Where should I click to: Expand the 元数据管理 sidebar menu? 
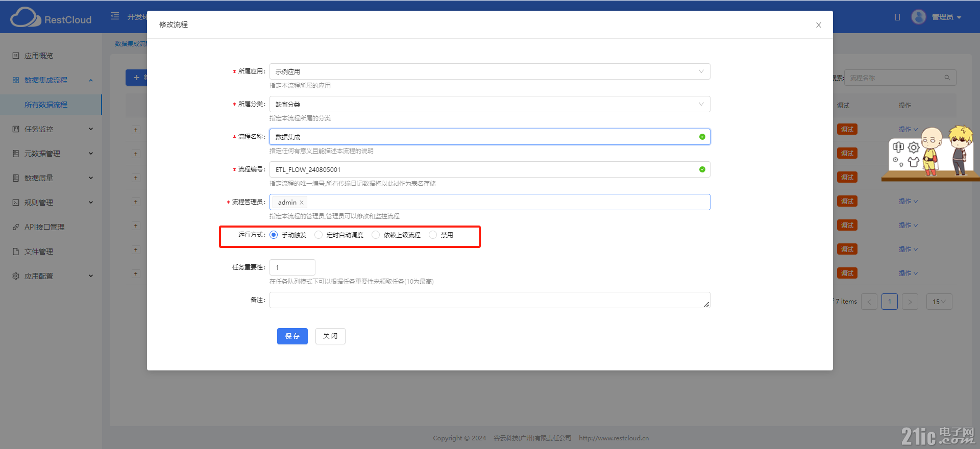coord(51,154)
